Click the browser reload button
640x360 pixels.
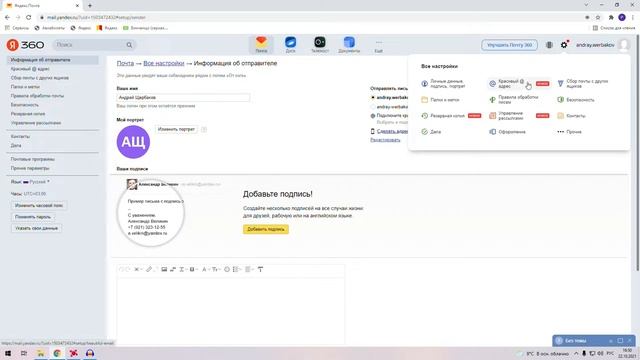coord(29,17)
